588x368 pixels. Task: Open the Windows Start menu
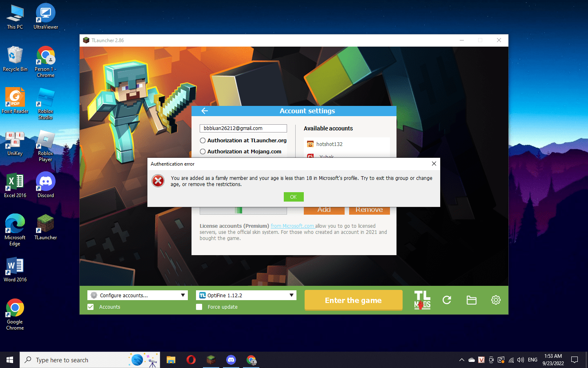point(10,360)
